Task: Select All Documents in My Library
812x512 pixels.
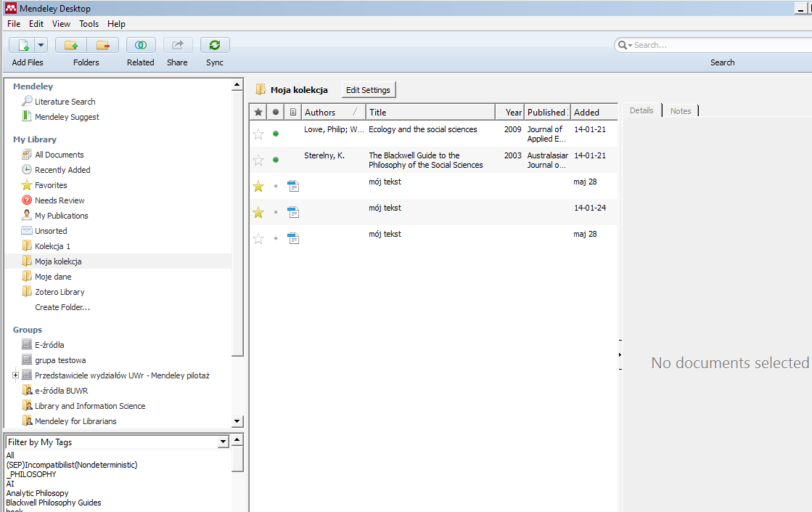Action: [59, 155]
